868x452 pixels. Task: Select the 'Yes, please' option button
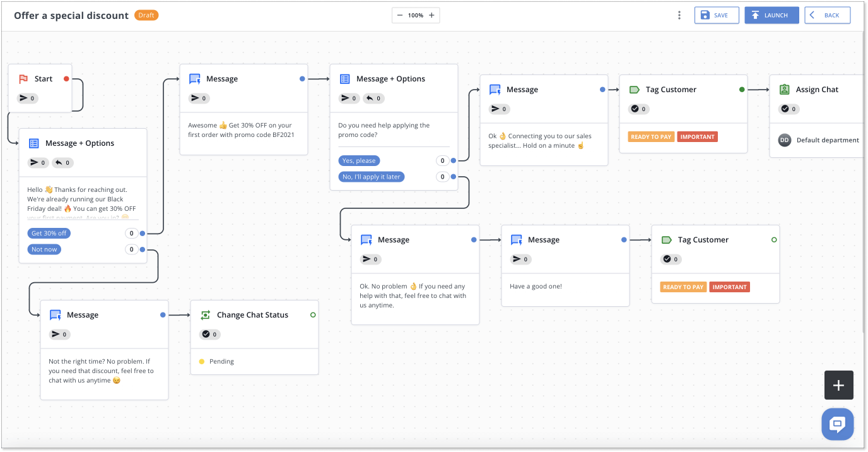click(359, 161)
